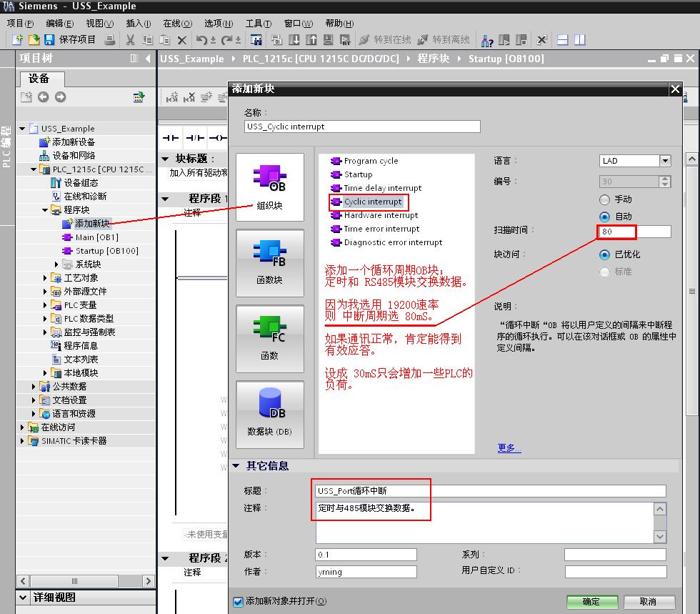Screen dimensions: 700x614
Task: Collapse the USS_Example project node
Action: coord(22,129)
